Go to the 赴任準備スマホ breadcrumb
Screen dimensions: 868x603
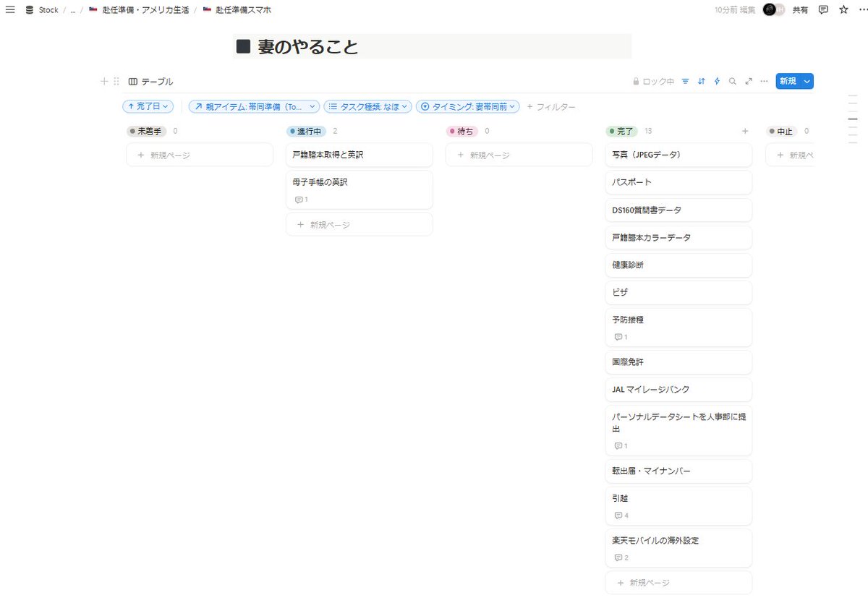click(237, 10)
